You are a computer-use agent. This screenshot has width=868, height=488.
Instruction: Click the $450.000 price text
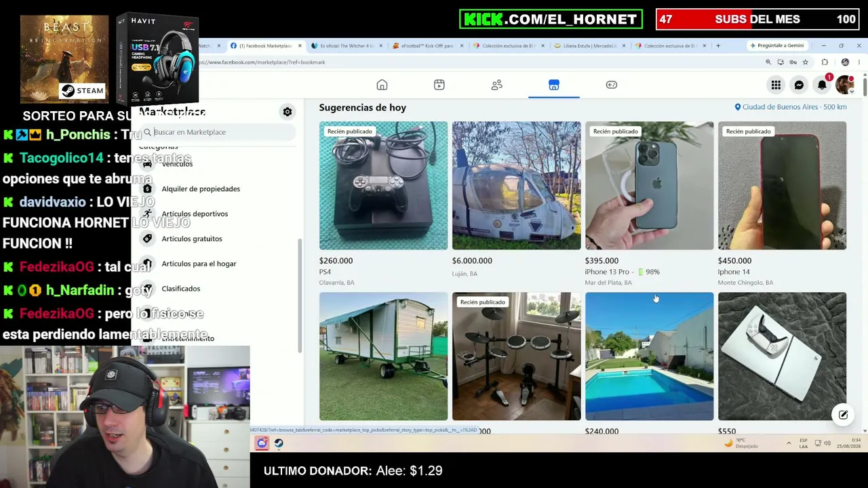[734, 261]
